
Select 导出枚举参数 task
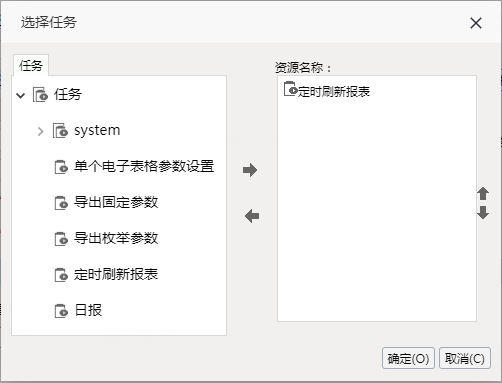[116, 238]
